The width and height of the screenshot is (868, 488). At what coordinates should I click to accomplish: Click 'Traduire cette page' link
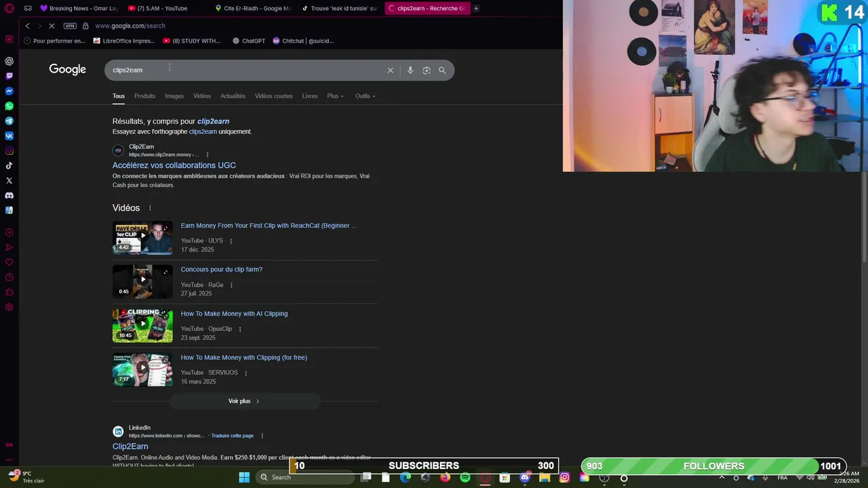(232, 436)
